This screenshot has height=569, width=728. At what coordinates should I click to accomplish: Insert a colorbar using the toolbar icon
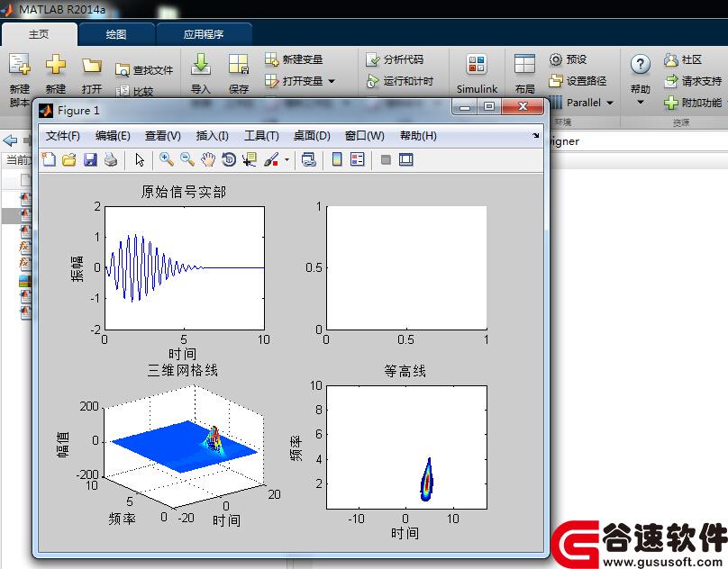tap(337, 159)
